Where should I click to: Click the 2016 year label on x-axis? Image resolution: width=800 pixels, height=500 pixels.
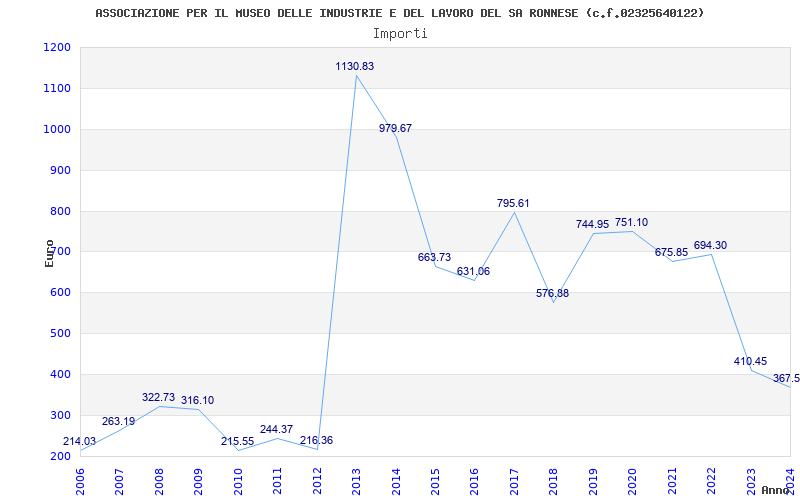point(474,481)
